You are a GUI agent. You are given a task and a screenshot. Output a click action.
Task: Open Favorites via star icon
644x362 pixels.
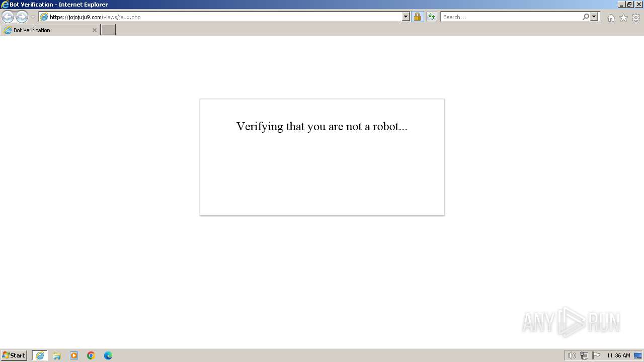623,18
